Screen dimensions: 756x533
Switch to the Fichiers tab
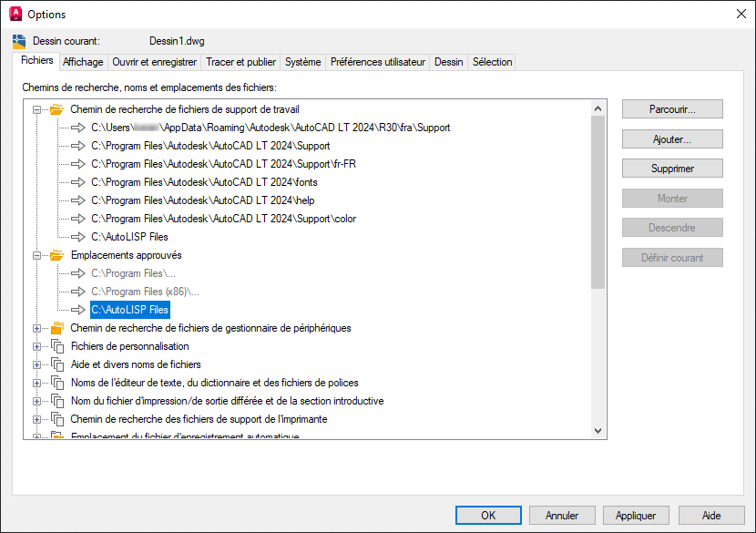tap(36, 61)
